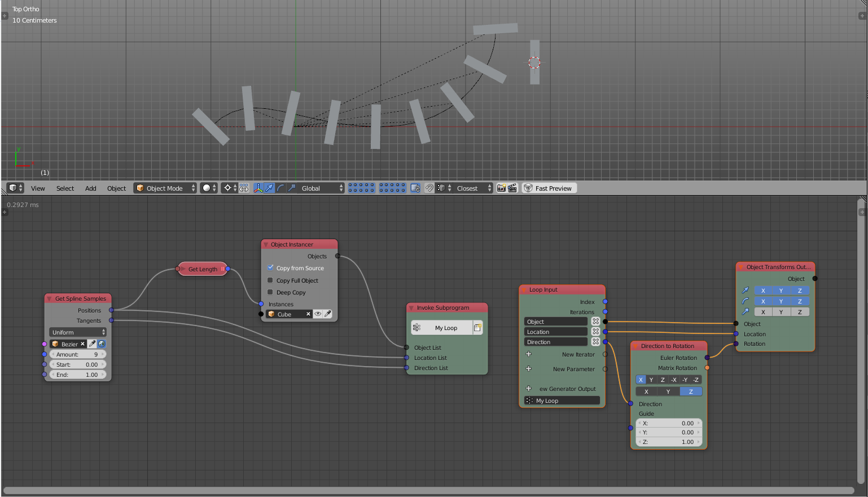The height and width of the screenshot is (497, 868).
Task: Add a New Parameter plus button
Action: (529, 368)
